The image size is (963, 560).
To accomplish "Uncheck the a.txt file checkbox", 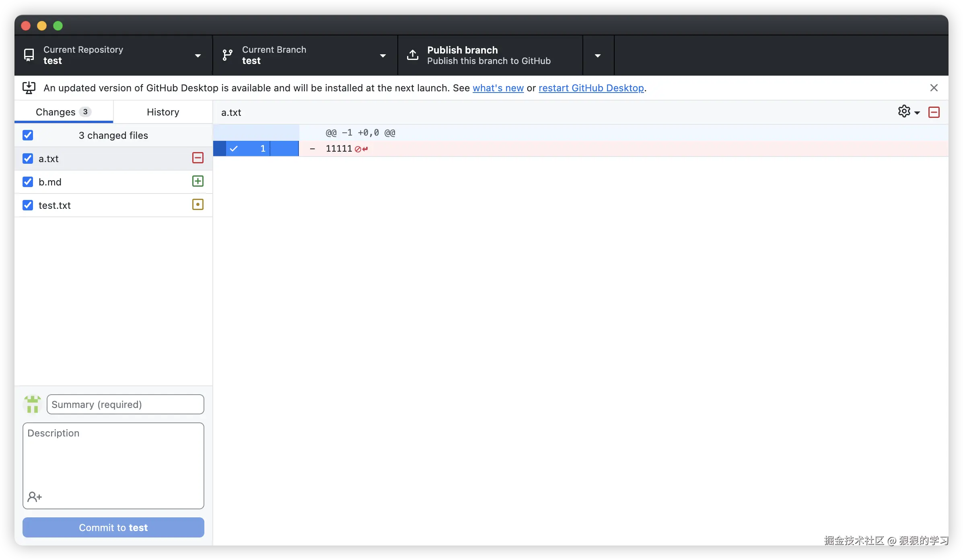I will 28,159.
